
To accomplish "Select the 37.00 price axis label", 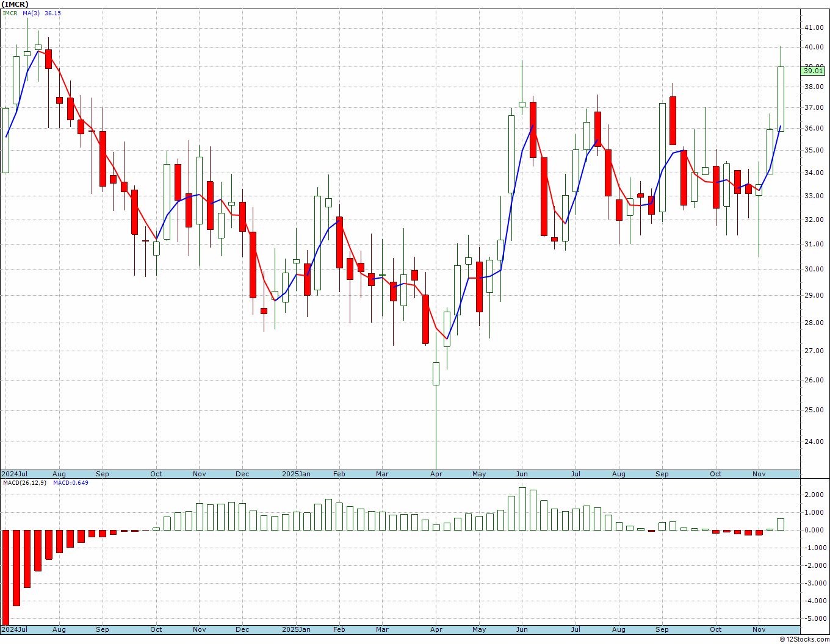I will pyautogui.click(x=813, y=107).
